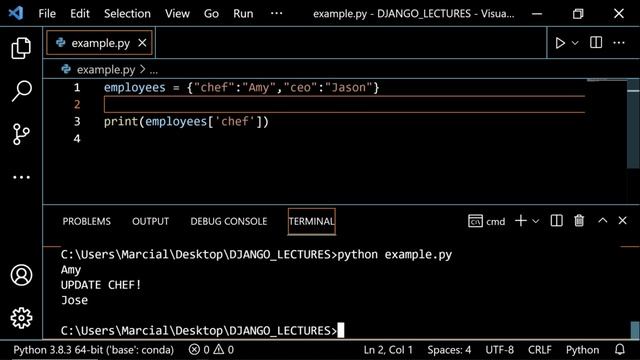Show hidden menus via title bar ellipsis
This screenshot has height=360, width=640.
click(x=276, y=13)
